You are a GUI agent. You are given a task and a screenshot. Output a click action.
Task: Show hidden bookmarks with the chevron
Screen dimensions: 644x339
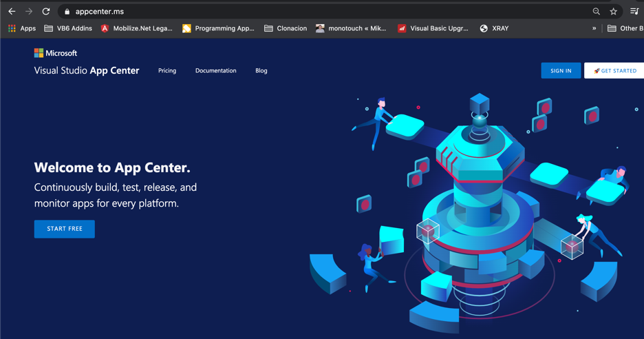point(594,28)
